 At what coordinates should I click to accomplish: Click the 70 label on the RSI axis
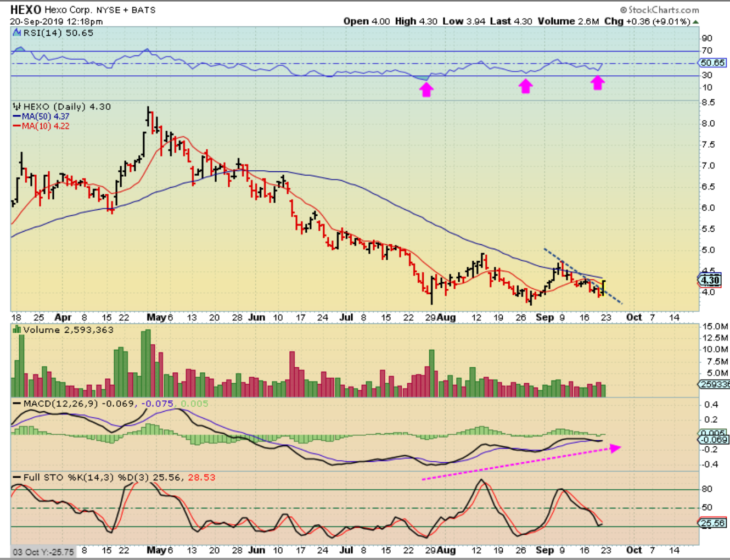click(707, 51)
